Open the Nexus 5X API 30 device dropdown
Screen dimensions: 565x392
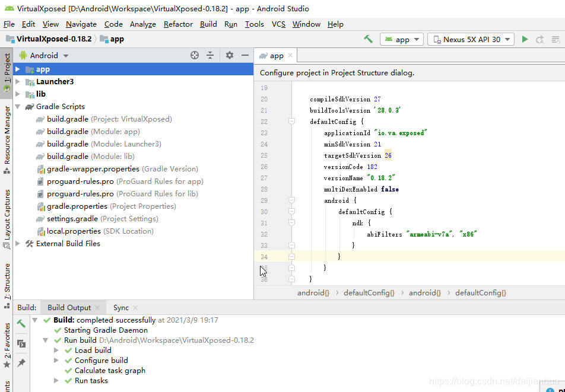[x=471, y=39]
